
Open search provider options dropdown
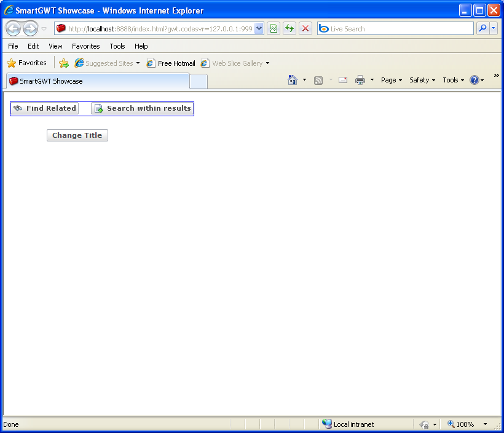click(494, 29)
